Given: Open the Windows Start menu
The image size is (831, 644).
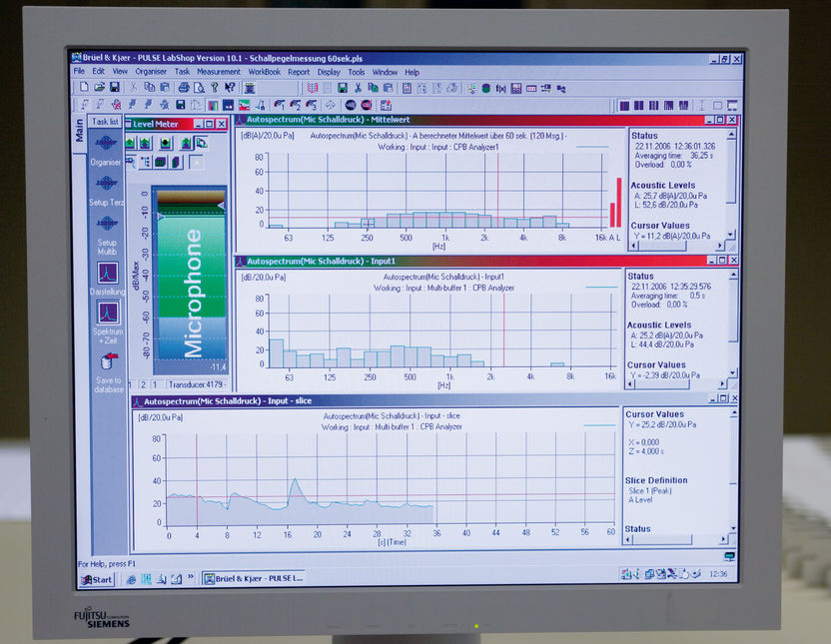Looking at the screenshot, I should click(97, 579).
